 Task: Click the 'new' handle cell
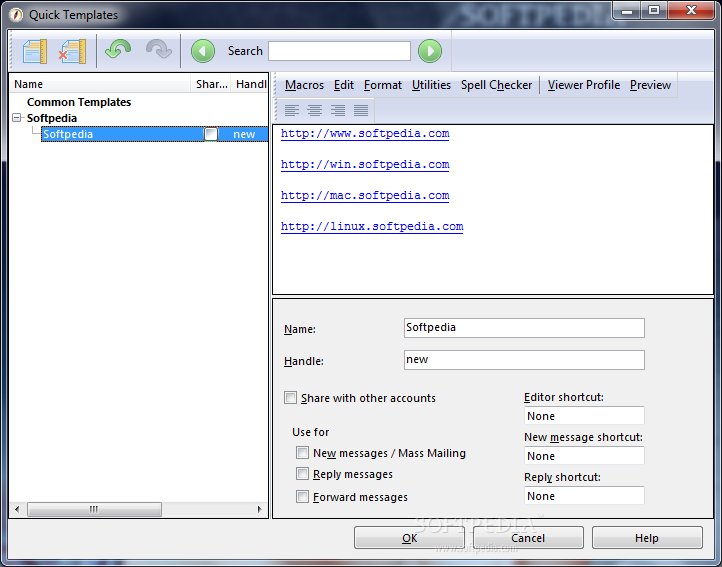point(244,134)
